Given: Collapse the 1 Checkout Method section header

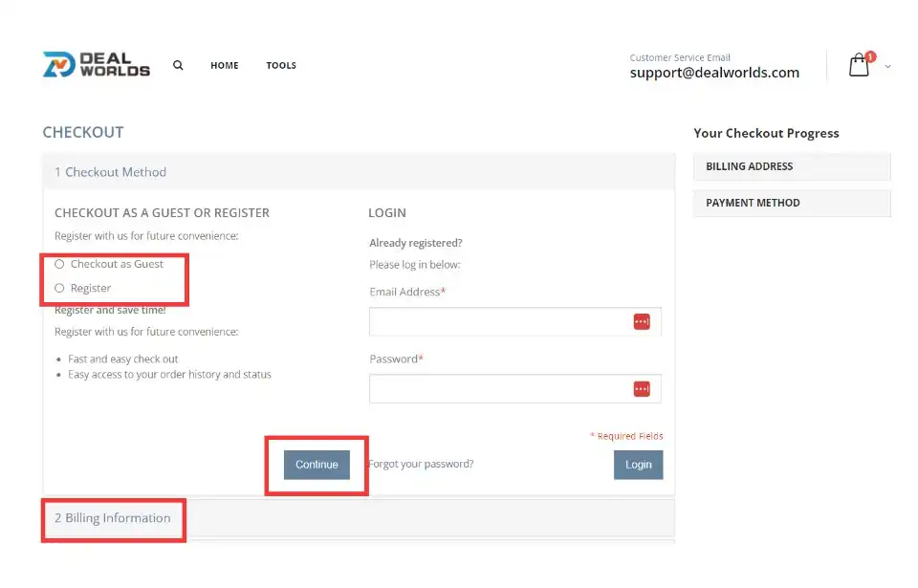Looking at the screenshot, I should tap(111, 172).
